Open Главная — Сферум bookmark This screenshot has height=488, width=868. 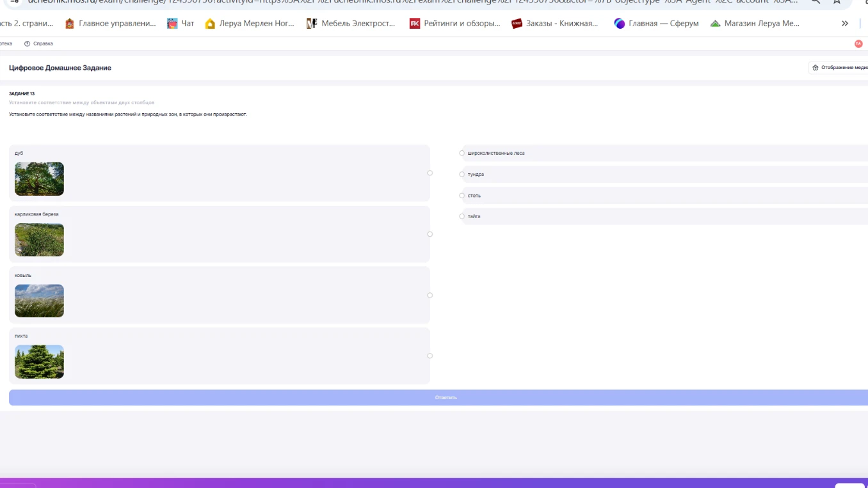pos(656,24)
